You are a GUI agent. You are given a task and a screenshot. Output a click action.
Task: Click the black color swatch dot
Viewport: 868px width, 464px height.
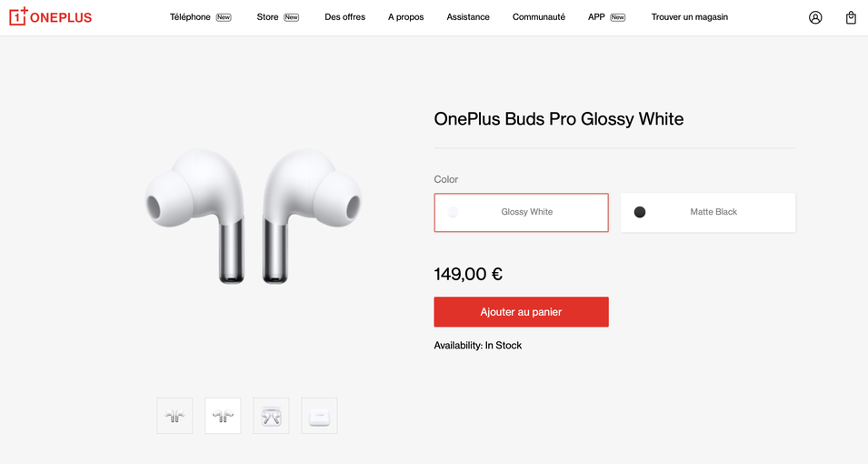click(639, 212)
